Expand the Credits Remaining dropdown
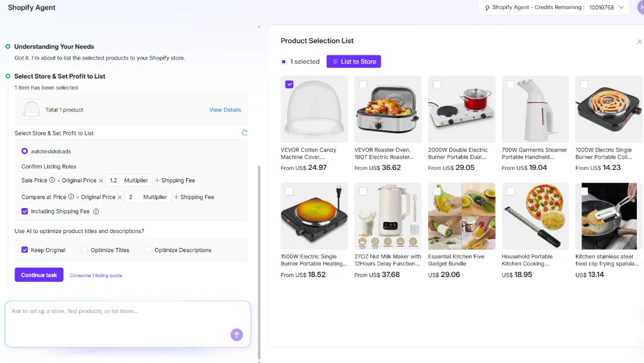This screenshot has height=363, width=644. [x=621, y=8]
